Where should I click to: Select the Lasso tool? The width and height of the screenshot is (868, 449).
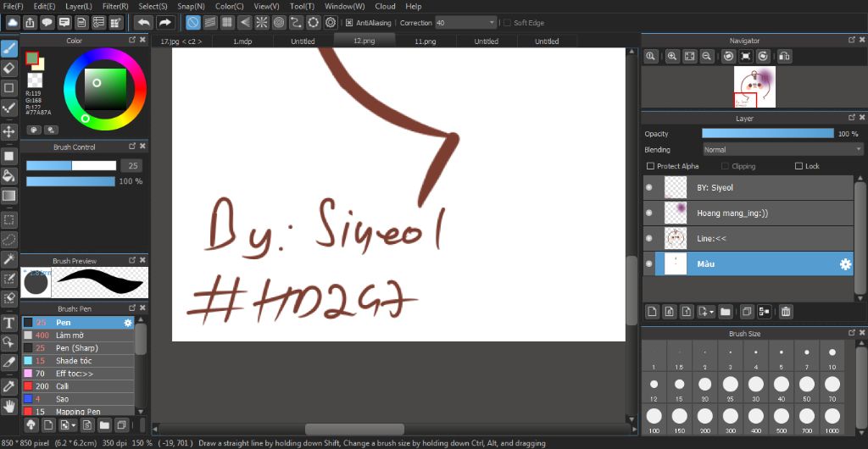click(8, 240)
